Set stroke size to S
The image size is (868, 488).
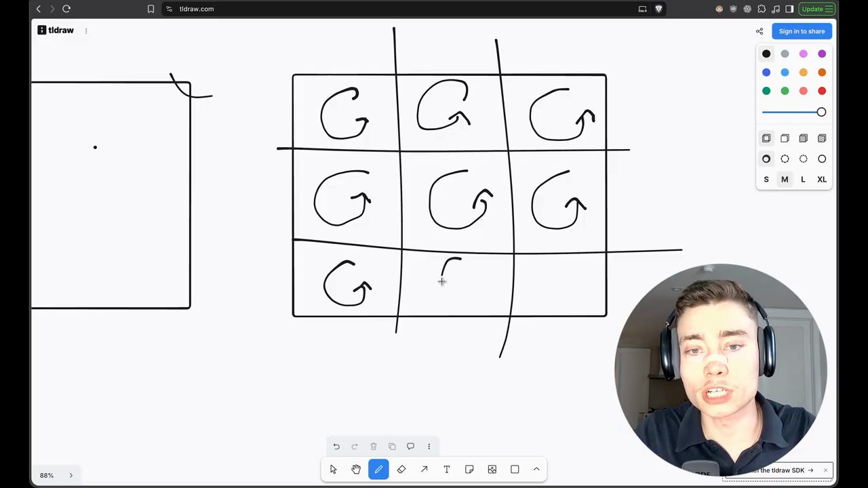tap(766, 180)
